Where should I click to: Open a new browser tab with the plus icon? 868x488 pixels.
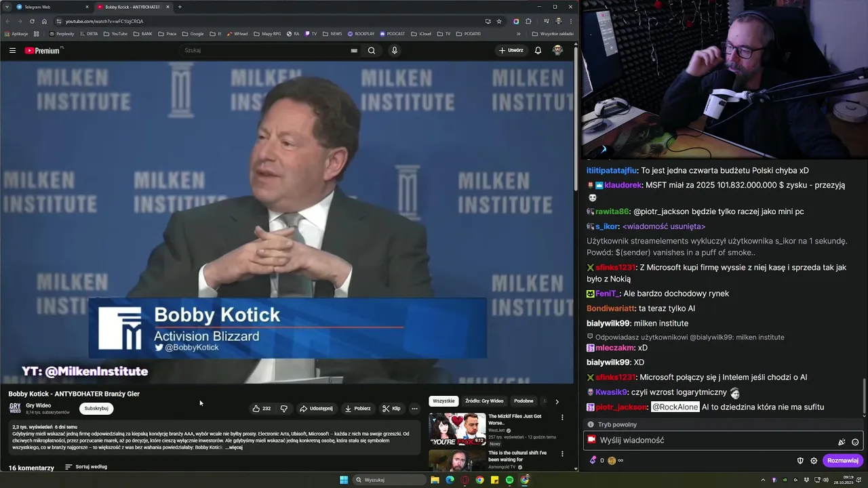point(180,7)
